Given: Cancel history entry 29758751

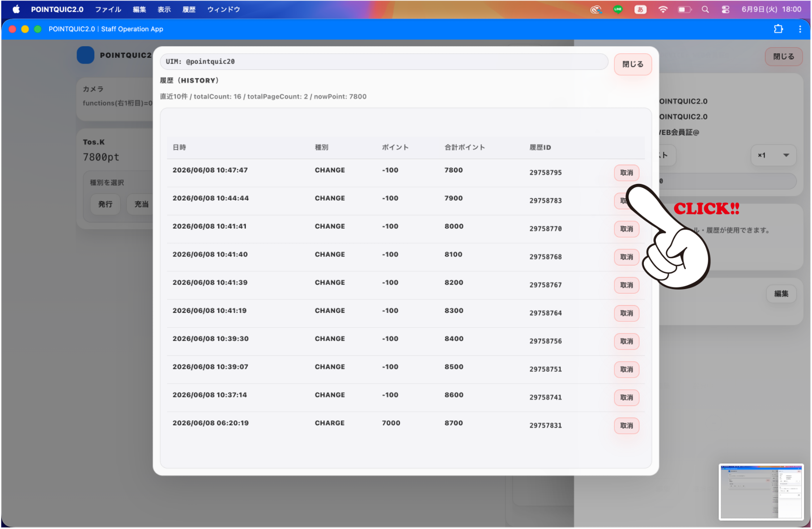Looking at the screenshot, I should pos(626,370).
